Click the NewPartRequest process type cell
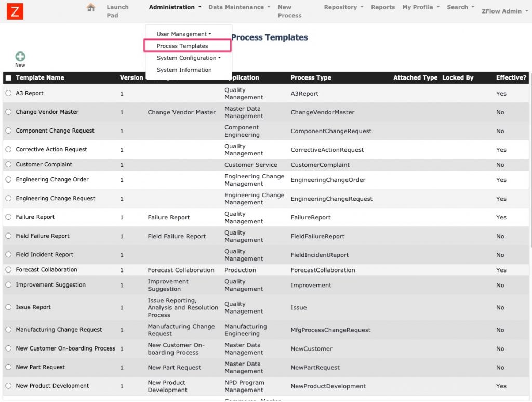532x402 pixels. tap(315, 367)
